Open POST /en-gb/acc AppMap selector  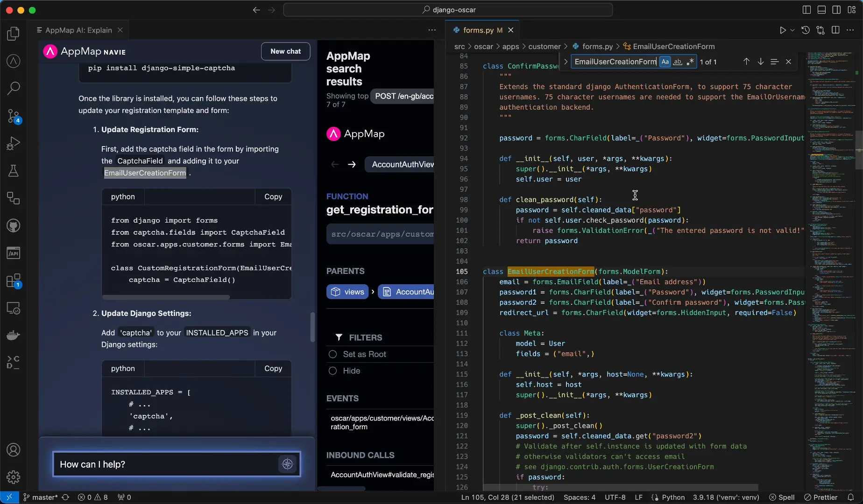[x=402, y=96]
